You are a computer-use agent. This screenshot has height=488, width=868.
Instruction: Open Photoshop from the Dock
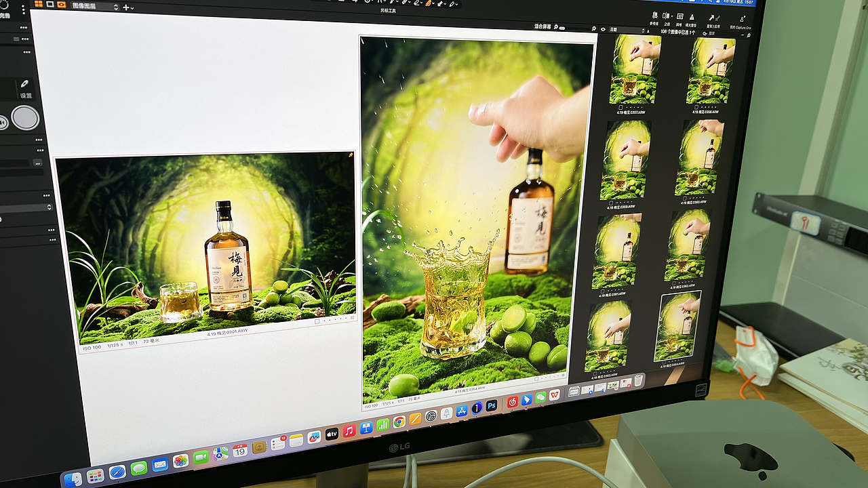click(492, 405)
